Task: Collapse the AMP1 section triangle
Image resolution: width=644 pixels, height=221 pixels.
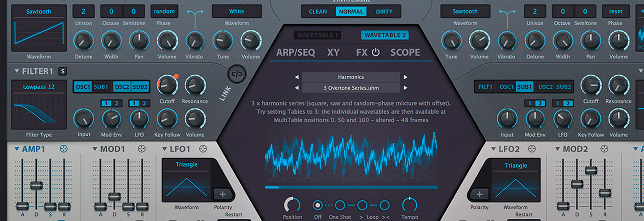Action: pos(17,149)
